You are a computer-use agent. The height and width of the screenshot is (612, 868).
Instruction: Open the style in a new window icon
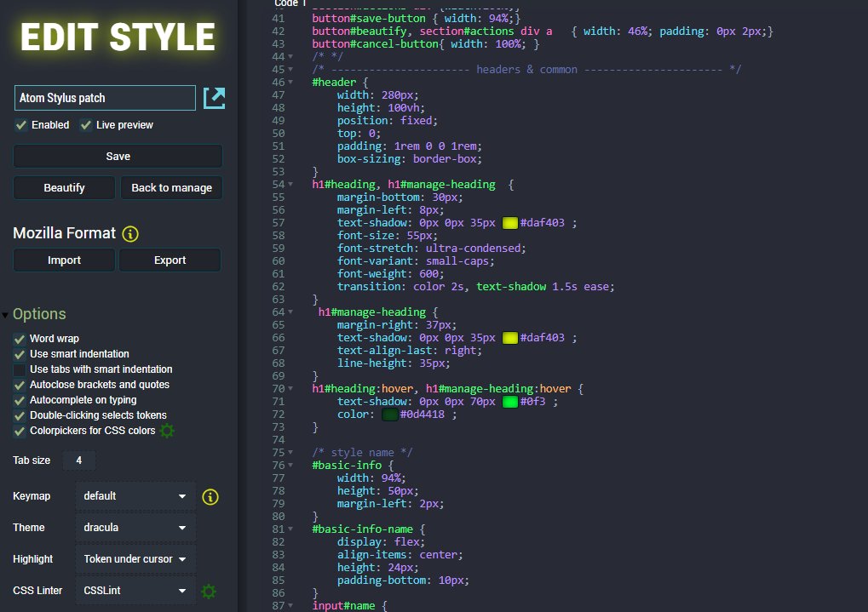click(x=214, y=98)
